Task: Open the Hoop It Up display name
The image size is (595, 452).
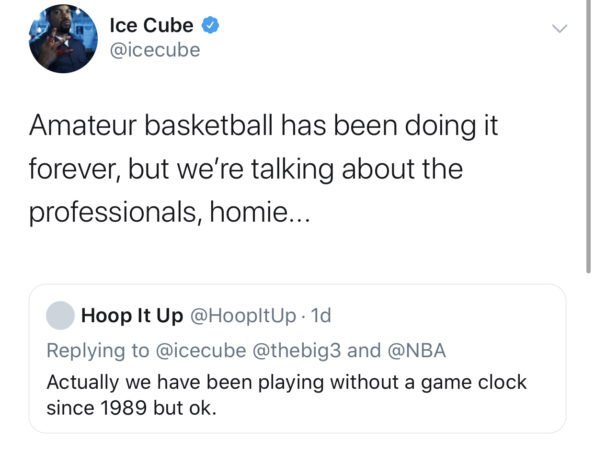Action: (x=132, y=315)
